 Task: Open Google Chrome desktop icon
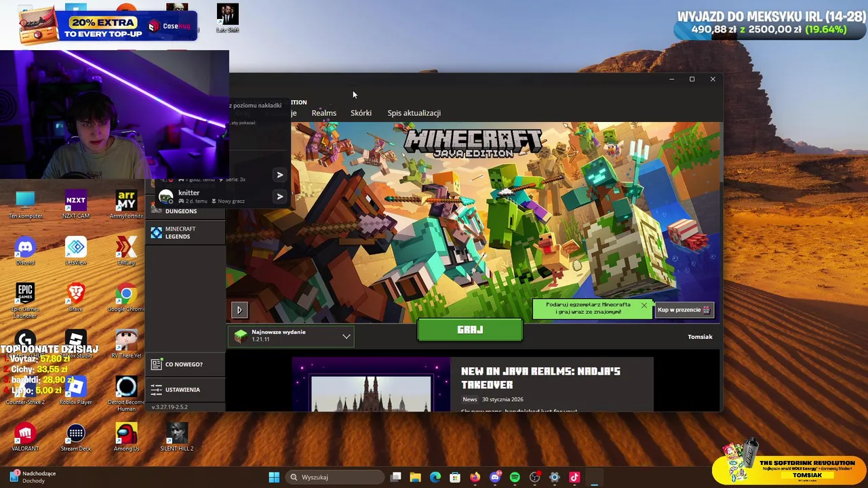(x=126, y=298)
